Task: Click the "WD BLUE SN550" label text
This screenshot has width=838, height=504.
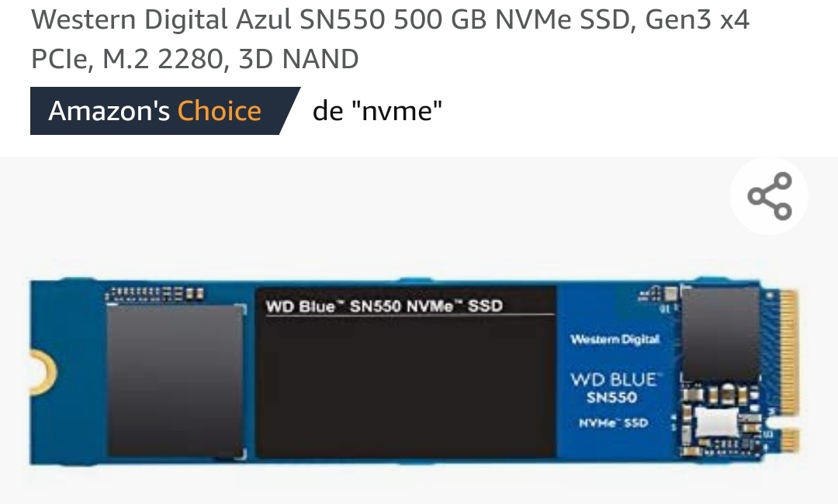Action: click(615, 388)
